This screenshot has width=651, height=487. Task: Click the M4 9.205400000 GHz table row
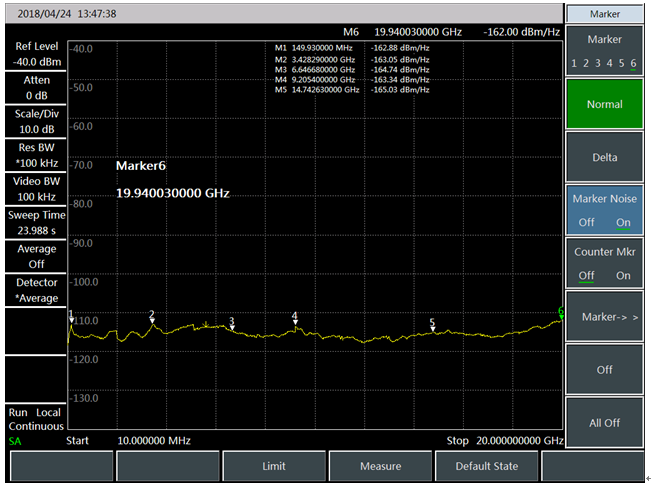[352, 80]
